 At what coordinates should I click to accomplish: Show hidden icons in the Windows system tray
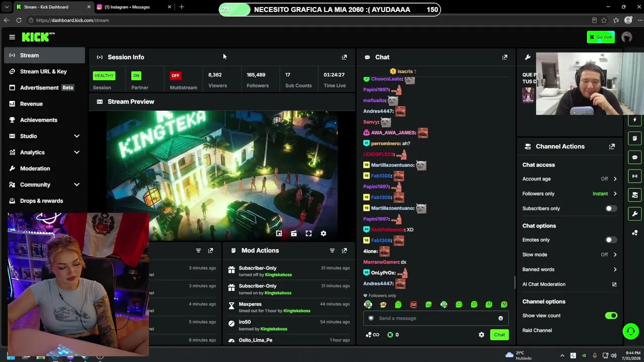pos(562,356)
